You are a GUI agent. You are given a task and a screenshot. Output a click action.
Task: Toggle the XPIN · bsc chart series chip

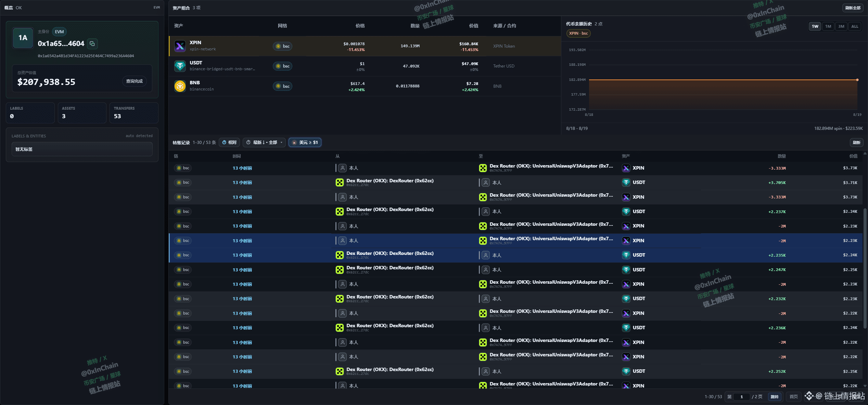tap(578, 33)
